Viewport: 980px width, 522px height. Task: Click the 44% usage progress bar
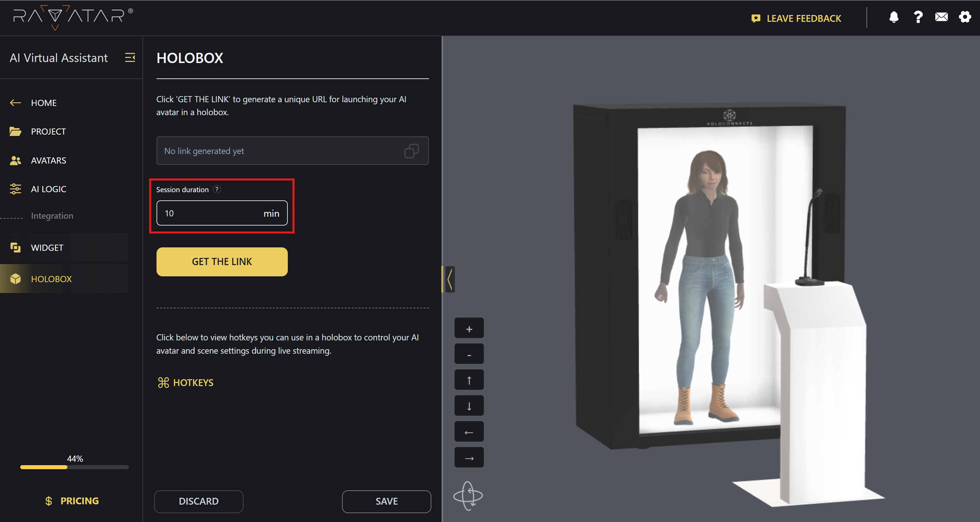[x=75, y=467]
